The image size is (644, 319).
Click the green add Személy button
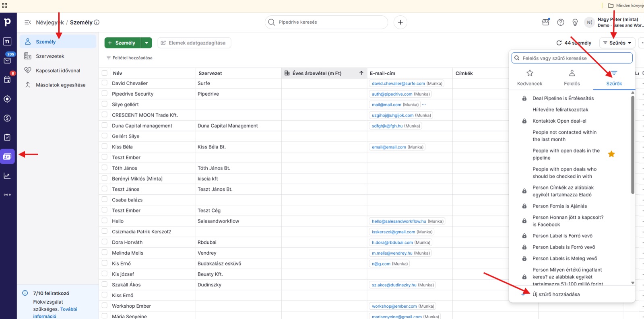(122, 43)
